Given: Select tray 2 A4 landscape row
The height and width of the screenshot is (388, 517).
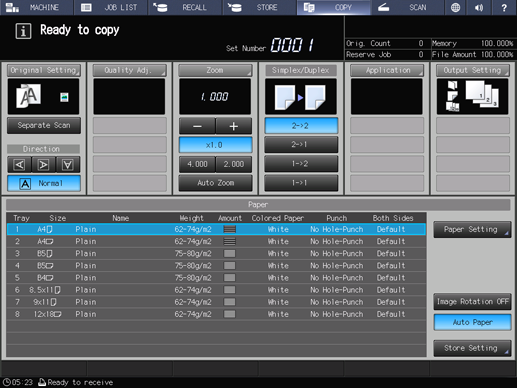Looking at the screenshot, I should 216,241.
